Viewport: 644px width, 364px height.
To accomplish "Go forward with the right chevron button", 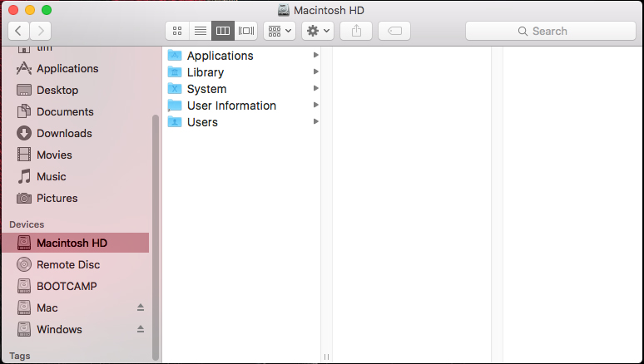I will coord(40,31).
